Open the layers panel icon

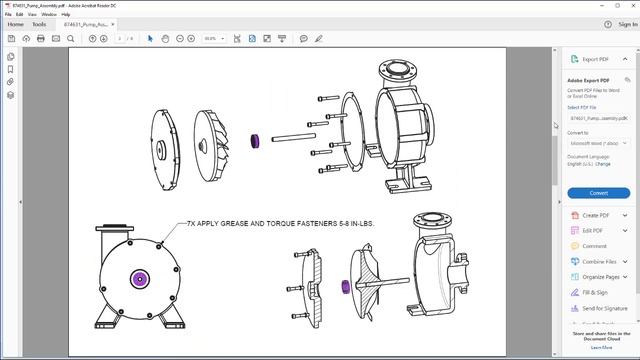11,95
